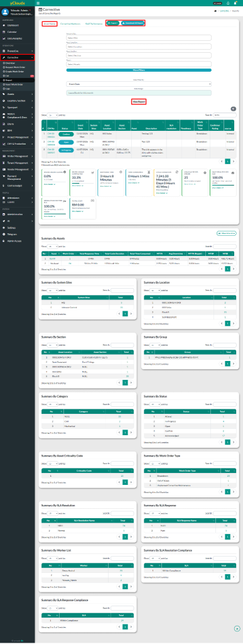This screenshot has height=644, width=243.
Task: Click Search field in Summary By Assets
Action: point(225,246)
